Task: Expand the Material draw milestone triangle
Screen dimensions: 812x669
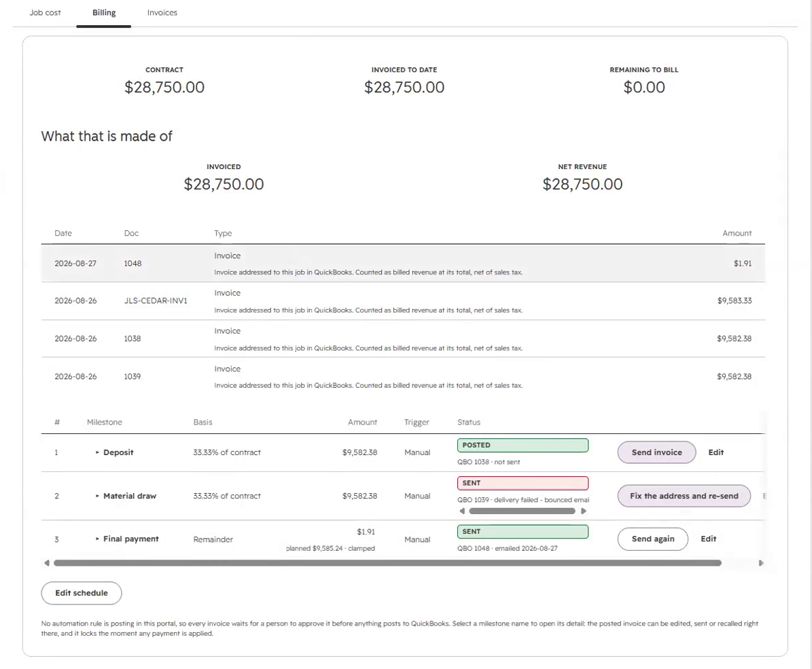Action: (x=97, y=496)
